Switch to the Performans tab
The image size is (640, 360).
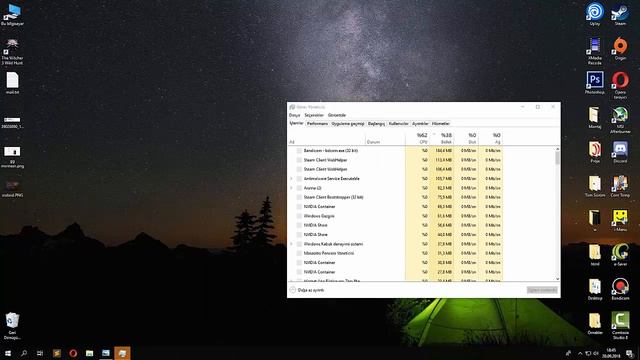point(317,123)
